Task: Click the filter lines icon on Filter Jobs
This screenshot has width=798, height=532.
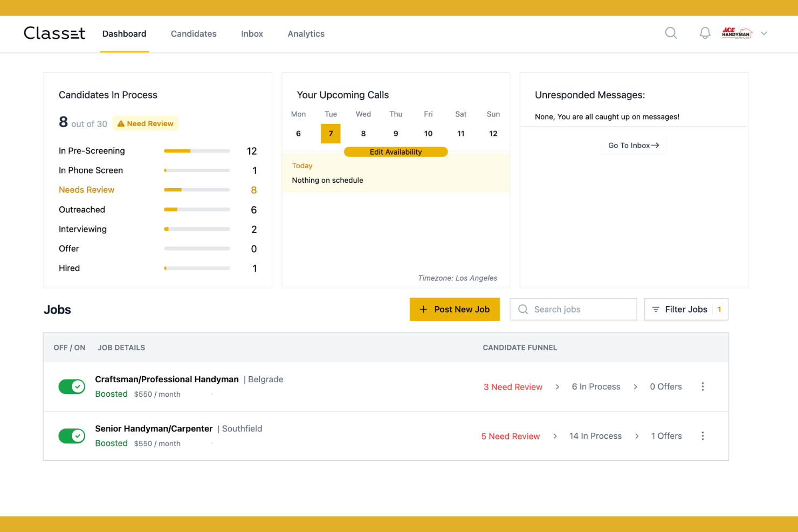Action: [x=656, y=309]
